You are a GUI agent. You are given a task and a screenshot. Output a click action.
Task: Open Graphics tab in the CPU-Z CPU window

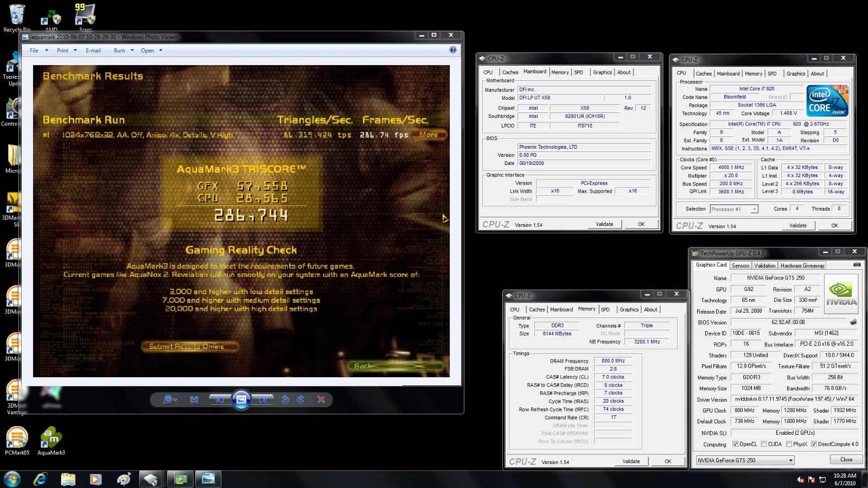click(x=796, y=74)
